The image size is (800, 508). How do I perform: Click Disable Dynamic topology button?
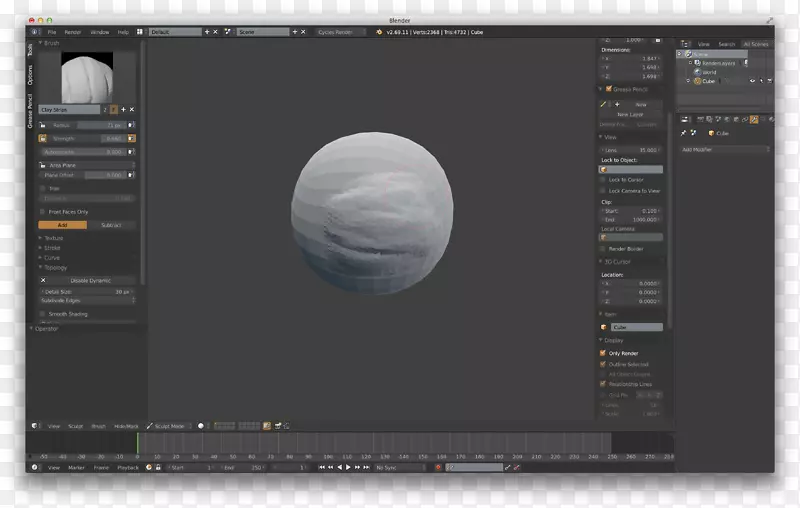click(90, 281)
